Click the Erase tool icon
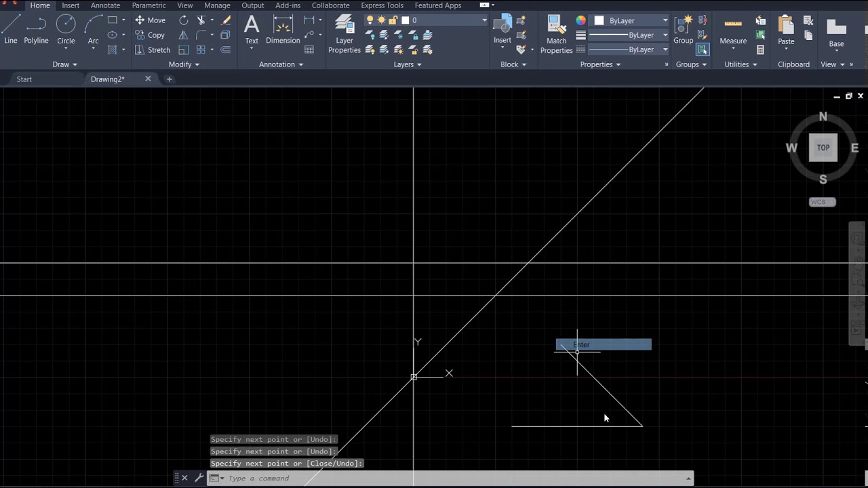The image size is (868, 488). click(226, 20)
